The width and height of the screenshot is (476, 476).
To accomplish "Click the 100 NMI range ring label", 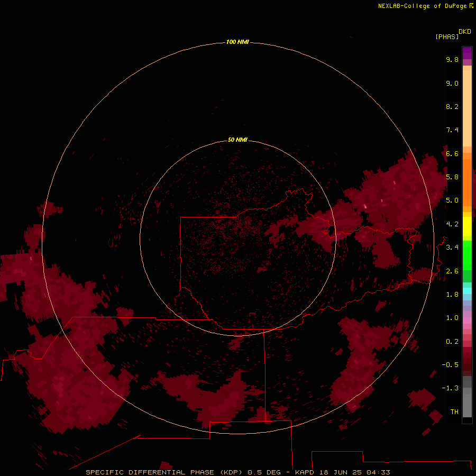I will [237, 42].
